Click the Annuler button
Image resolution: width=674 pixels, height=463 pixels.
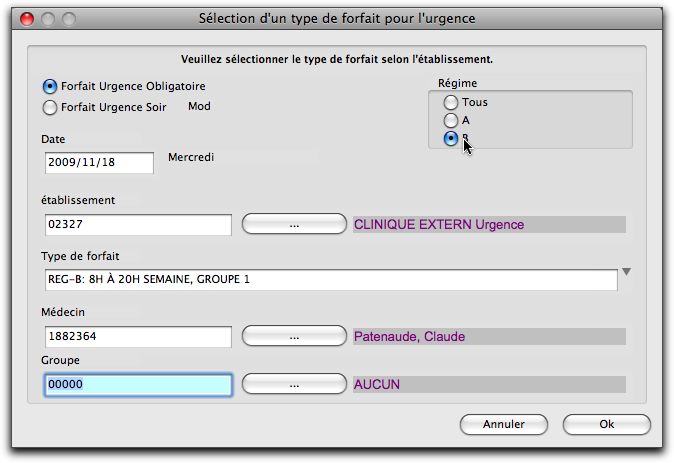pos(504,424)
